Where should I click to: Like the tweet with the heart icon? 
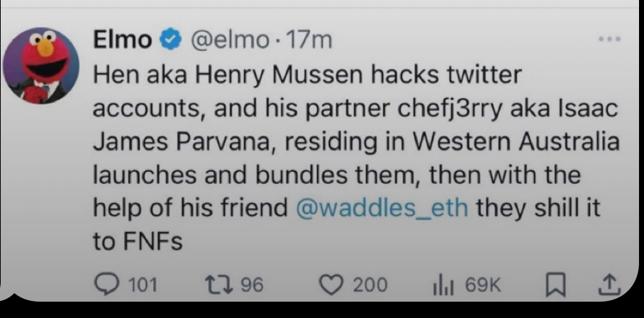point(331,285)
